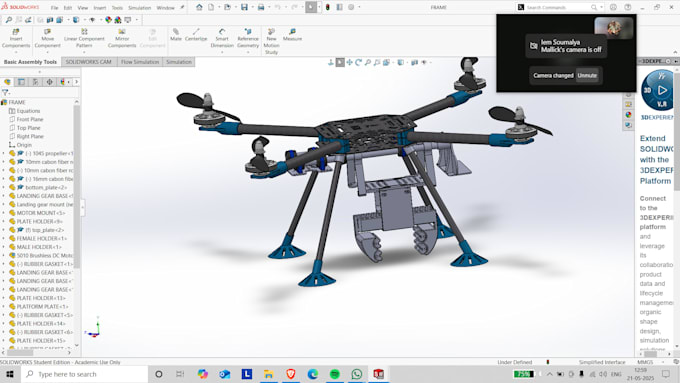The height and width of the screenshot is (383, 680).
Task: Click the Unmute button in call overlay
Action: coord(587,75)
